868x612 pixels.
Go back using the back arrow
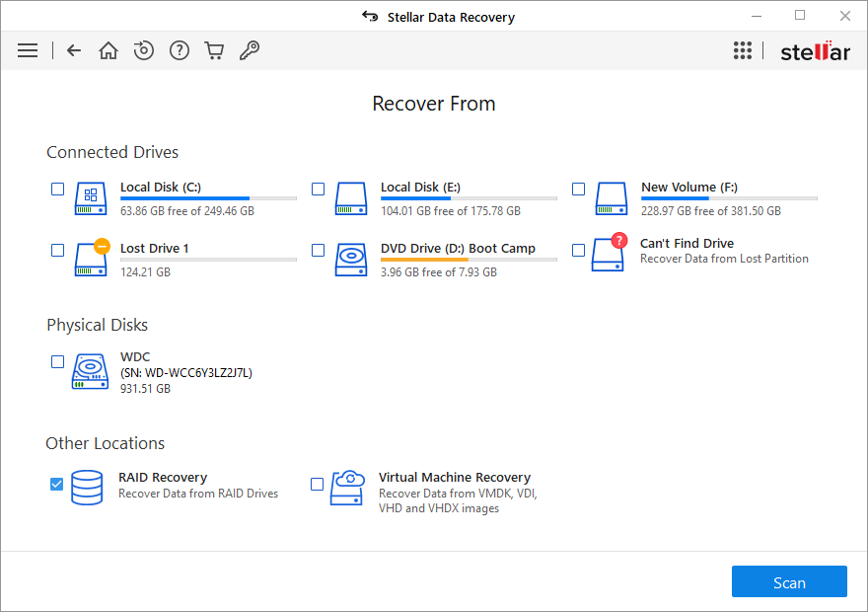pos(74,50)
